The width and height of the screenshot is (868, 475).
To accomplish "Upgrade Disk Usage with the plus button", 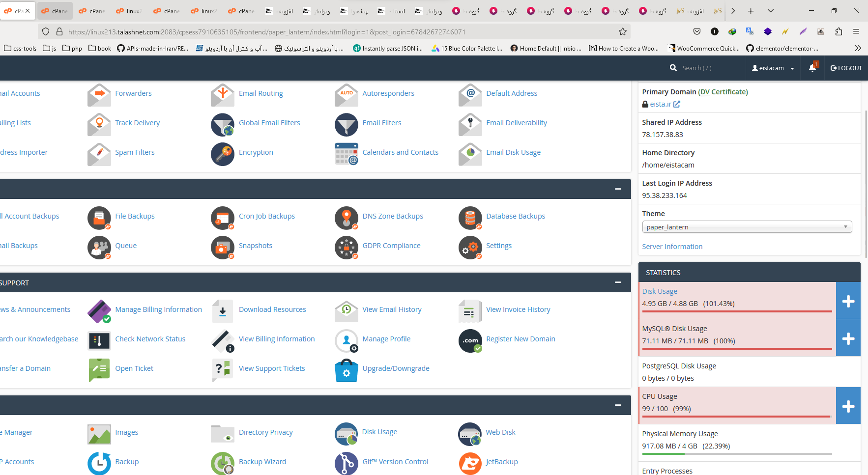I will click(x=848, y=301).
